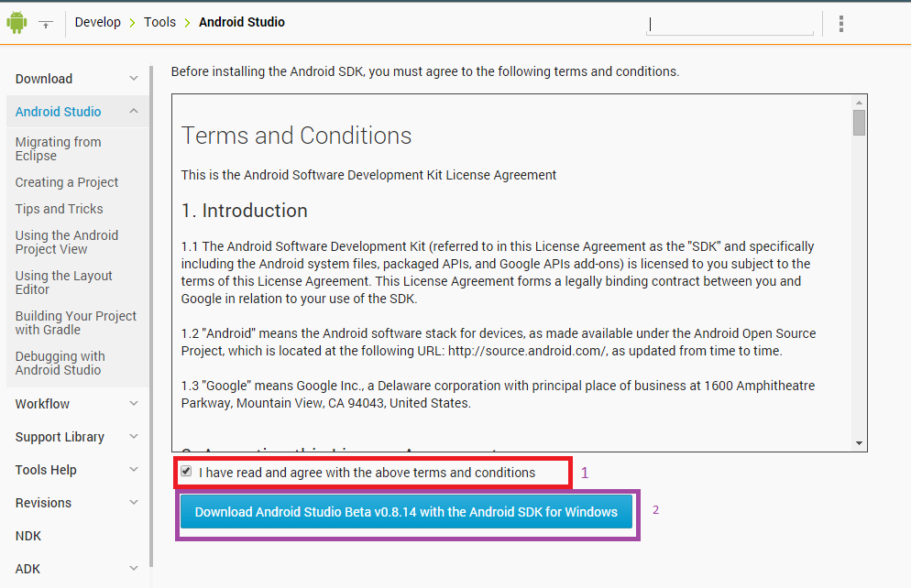This screenshot has height=588, width=911.
Task: Click the terms scrollbar down arrow
Action: click(x=859, y=443)
